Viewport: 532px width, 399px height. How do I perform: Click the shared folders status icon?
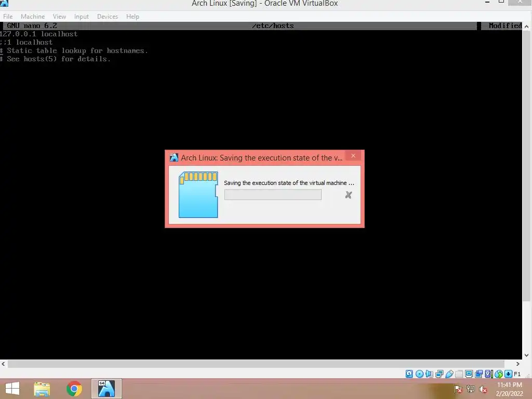(x=459, y=374)
